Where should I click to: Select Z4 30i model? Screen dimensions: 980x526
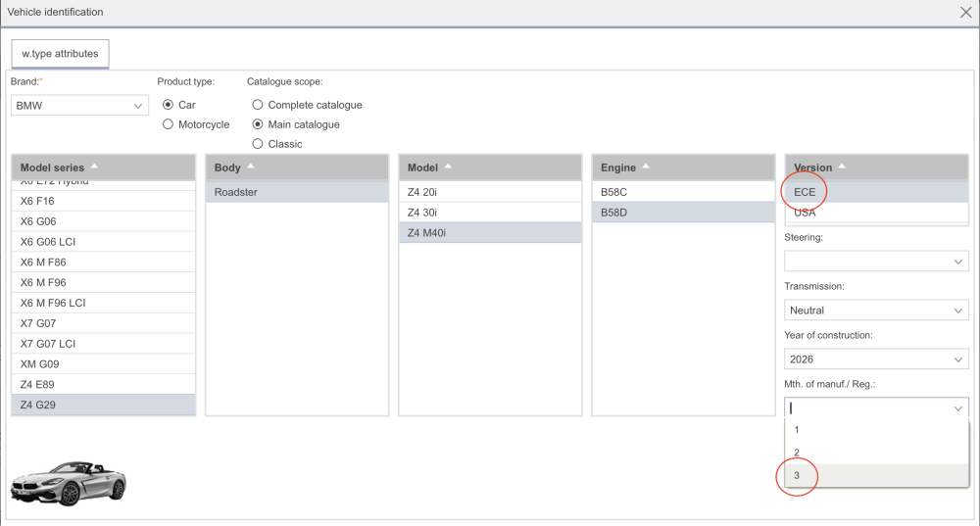tap(490, 213)
